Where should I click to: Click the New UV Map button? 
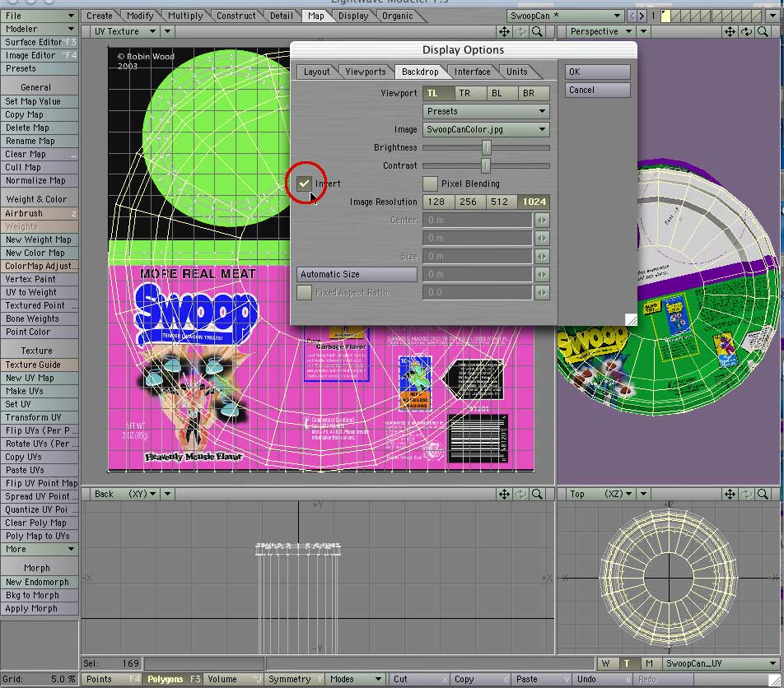39,379
